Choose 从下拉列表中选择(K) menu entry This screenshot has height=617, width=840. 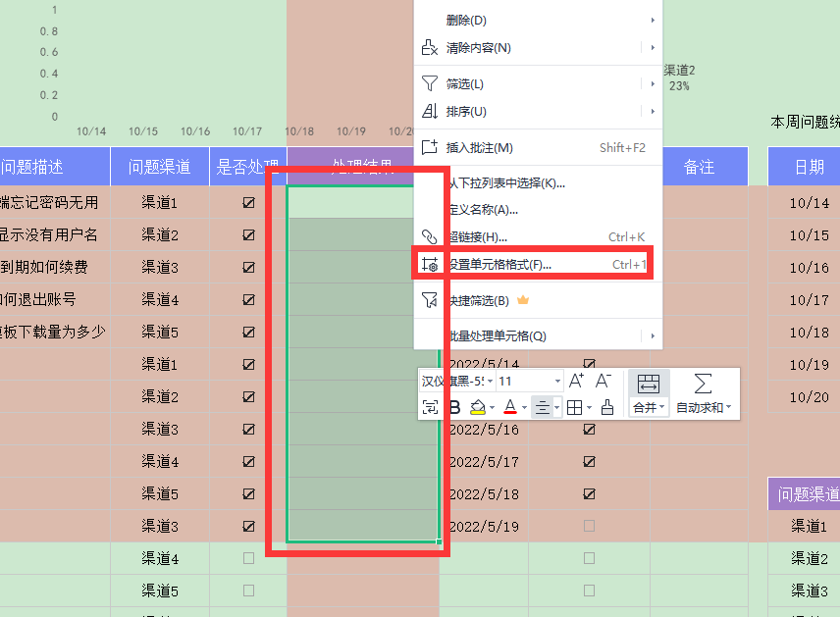[x=539, y=183]
